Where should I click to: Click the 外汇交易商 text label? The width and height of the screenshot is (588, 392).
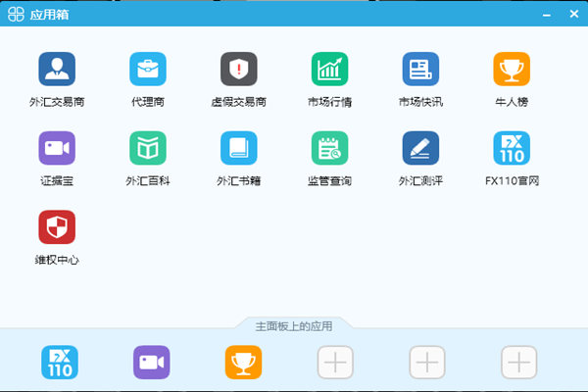coord(57,102)
